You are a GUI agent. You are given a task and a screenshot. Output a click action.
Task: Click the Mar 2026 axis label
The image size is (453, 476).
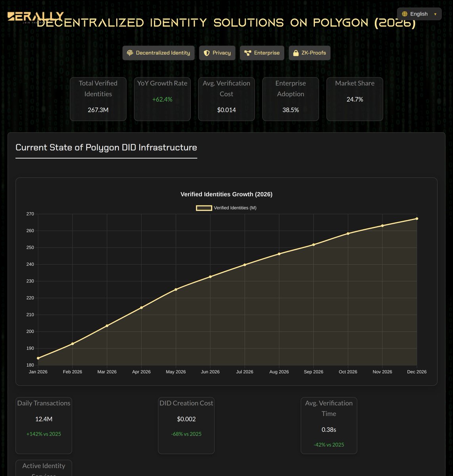107,372
